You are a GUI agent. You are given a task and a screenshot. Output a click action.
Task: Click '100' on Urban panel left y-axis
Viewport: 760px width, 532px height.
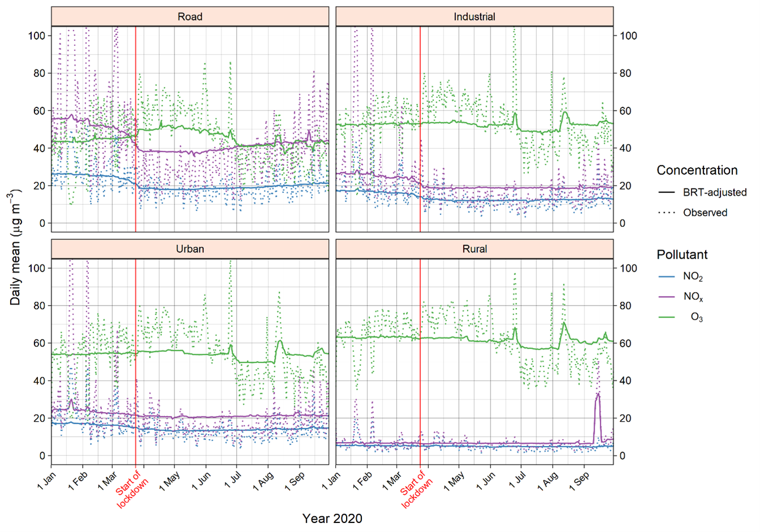(x=36, y=268)
